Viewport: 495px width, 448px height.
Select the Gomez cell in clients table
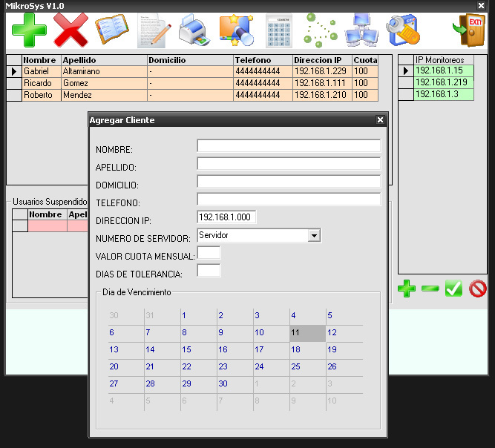click(104, 83)
